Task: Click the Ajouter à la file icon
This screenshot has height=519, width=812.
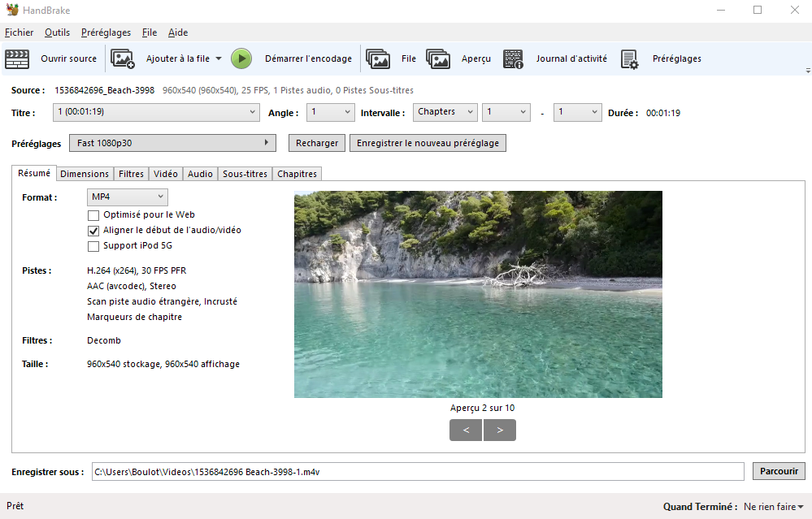Action: click(x=123, y=58)
